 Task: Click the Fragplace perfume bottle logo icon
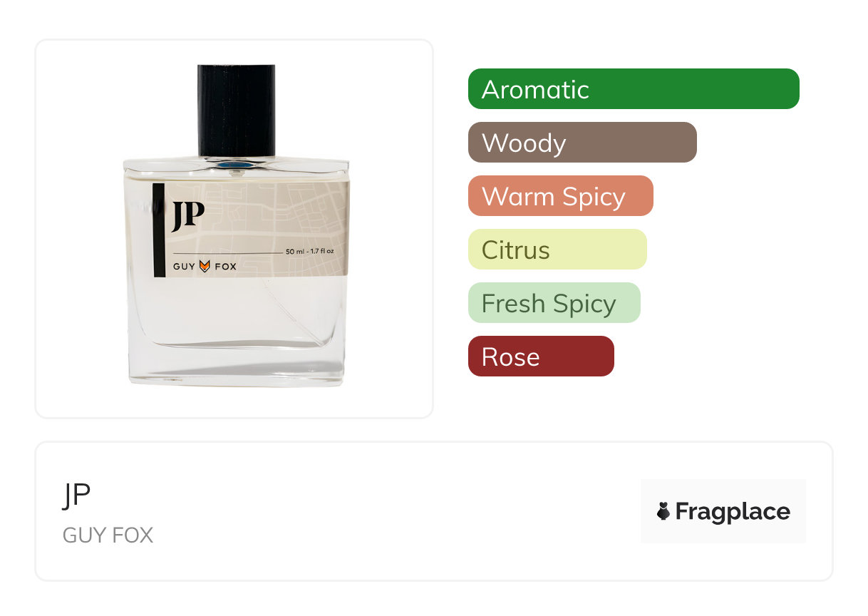pyautogui.click(x=663, y=511)
